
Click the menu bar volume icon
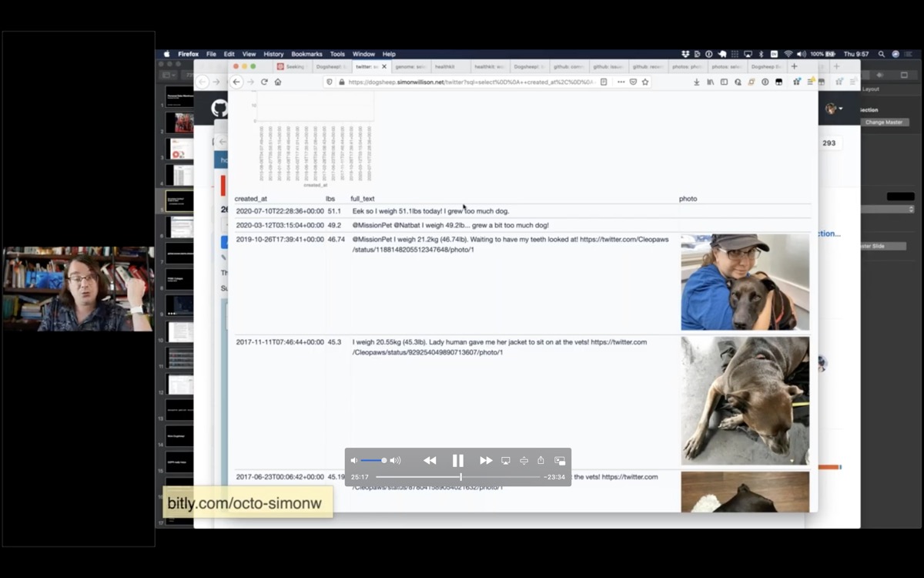pyautogui.click(x=802, y=54)
